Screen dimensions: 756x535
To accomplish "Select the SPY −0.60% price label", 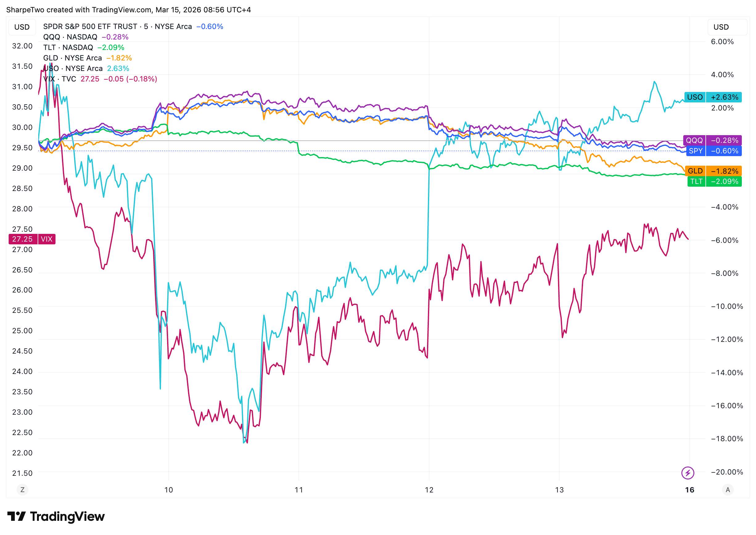I will tap(714, 151).
